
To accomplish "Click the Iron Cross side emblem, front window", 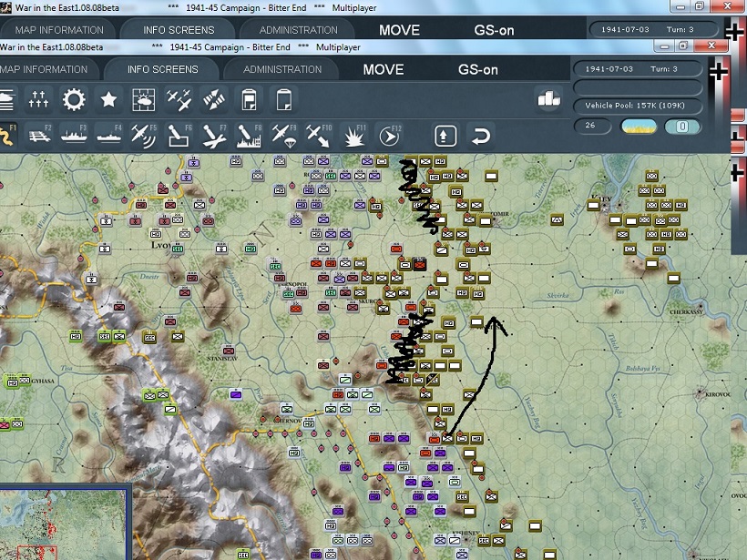I will point(719,71).
